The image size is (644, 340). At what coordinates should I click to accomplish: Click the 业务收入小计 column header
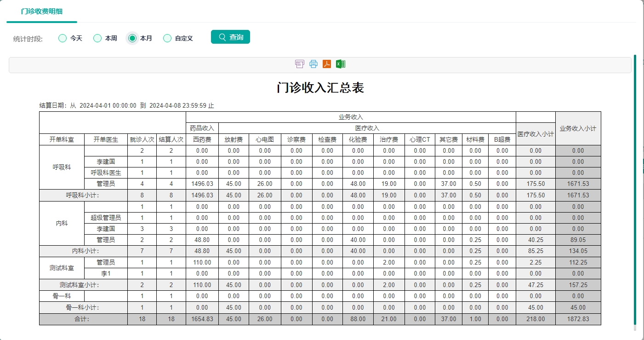[x=578, y=129]
